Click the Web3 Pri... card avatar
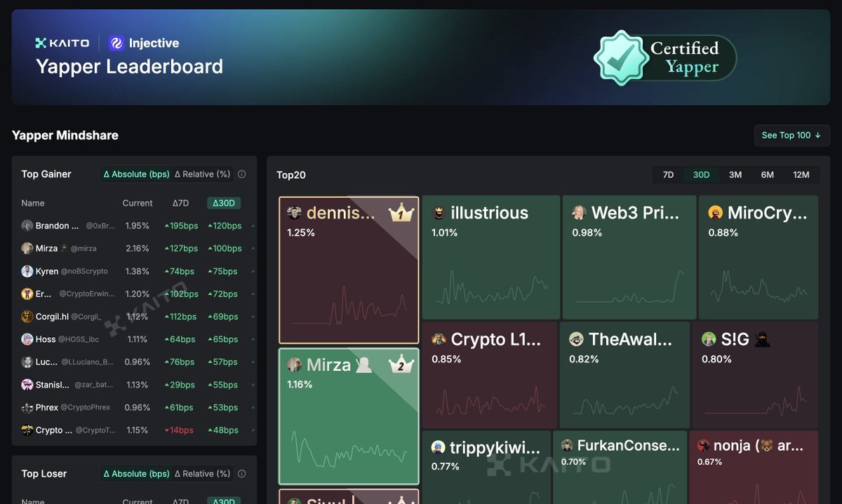 [579, 213]
